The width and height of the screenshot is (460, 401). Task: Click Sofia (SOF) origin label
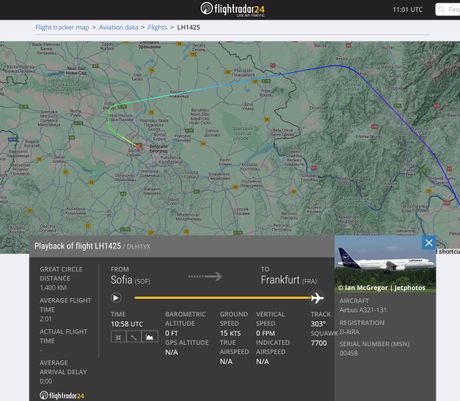[x=130, y=280]
